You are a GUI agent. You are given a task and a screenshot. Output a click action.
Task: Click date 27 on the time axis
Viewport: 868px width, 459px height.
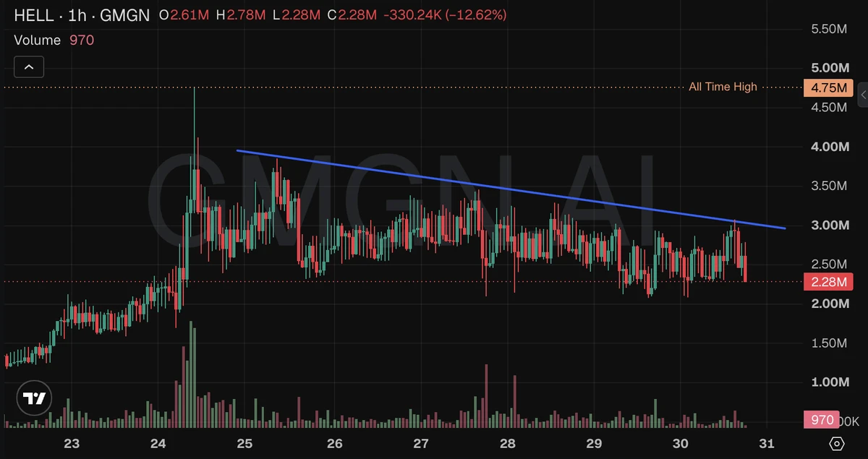[421, 443]
